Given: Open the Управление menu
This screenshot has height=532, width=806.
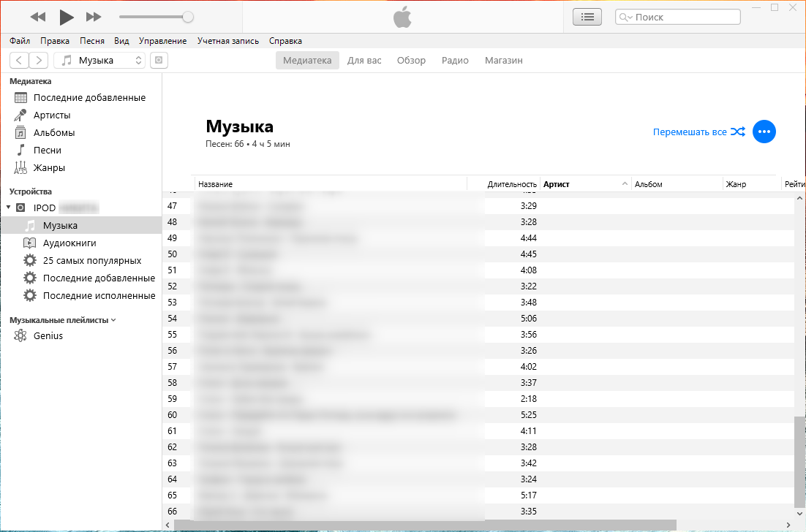Looking at the screenshot, I should click(x=162, y=41).
